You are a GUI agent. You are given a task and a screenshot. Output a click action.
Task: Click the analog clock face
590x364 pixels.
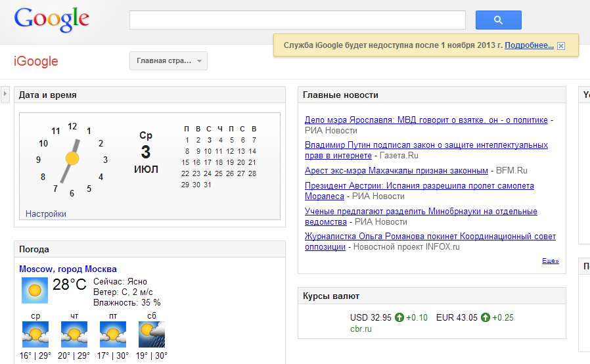72,159
